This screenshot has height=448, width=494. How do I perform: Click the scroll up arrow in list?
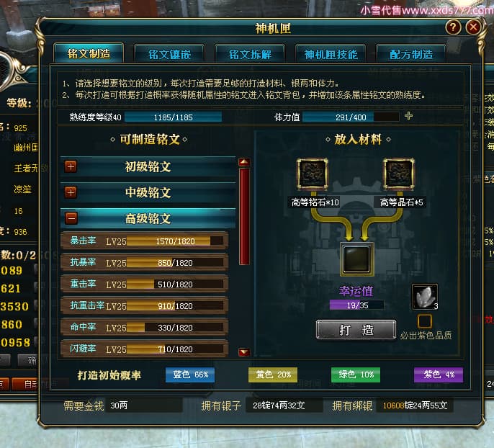tap(244, 162)
